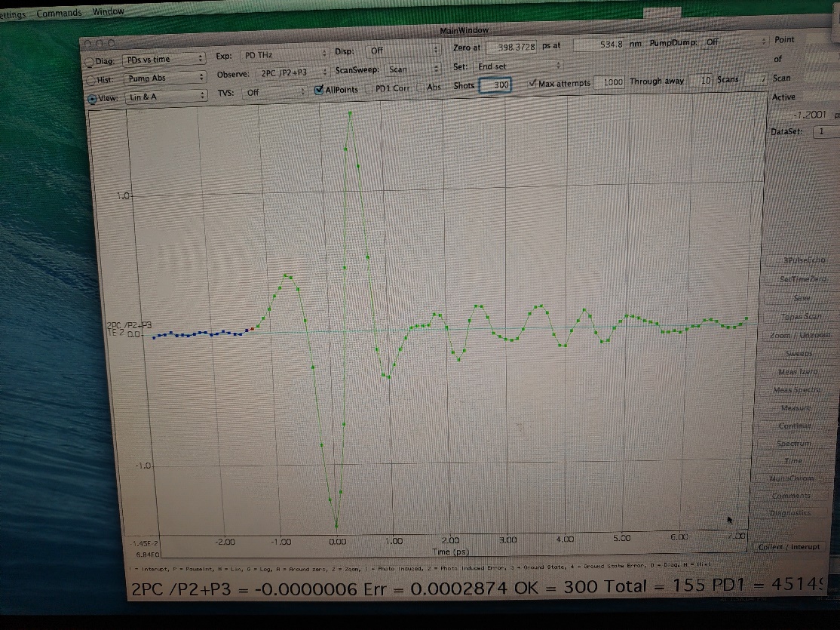
Task: Click the Zero at field showing 398.3728
Action: [511, 47]
